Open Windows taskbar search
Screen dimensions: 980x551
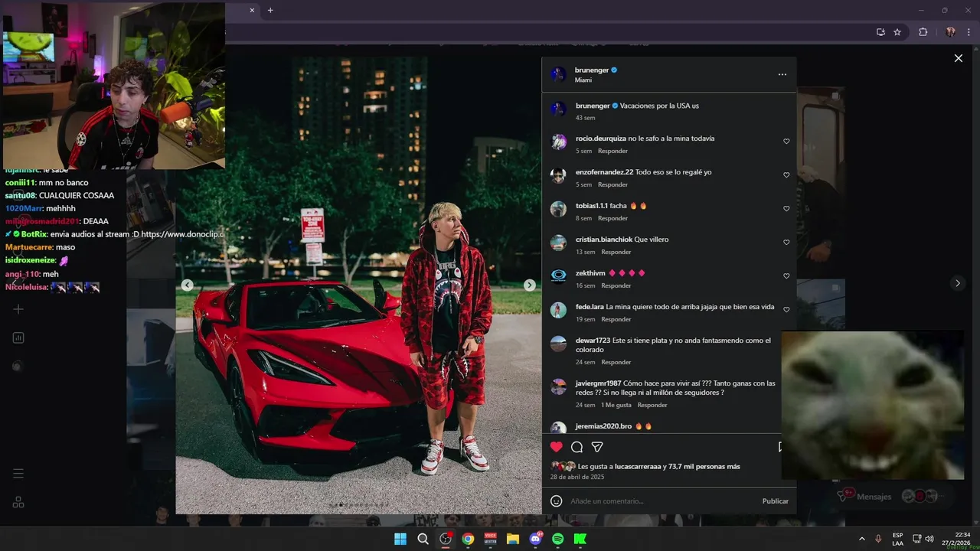423,539
